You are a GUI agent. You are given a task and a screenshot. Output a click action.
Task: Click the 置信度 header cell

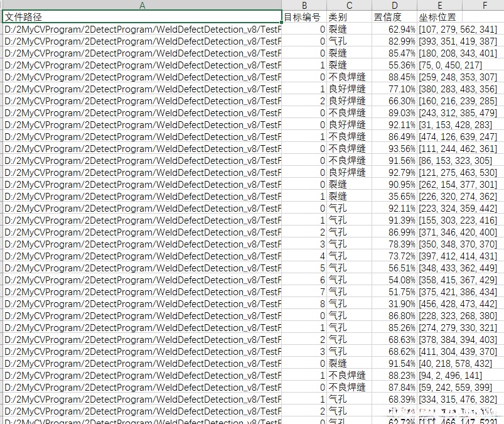(395, 17)
